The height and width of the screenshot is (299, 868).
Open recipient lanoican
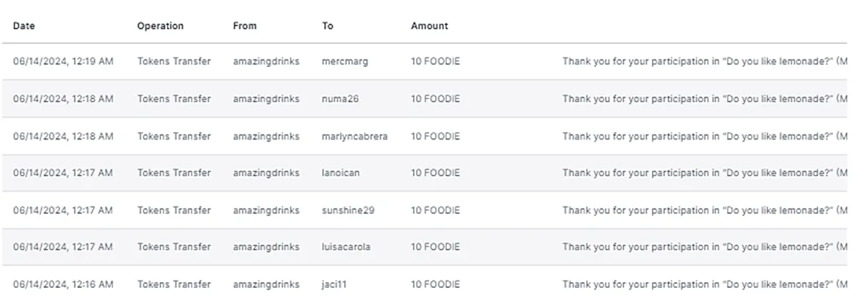tap(340, 173)
